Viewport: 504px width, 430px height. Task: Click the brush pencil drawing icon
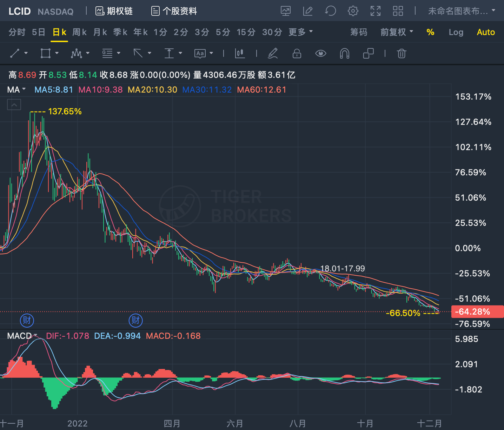click(273, 53)
